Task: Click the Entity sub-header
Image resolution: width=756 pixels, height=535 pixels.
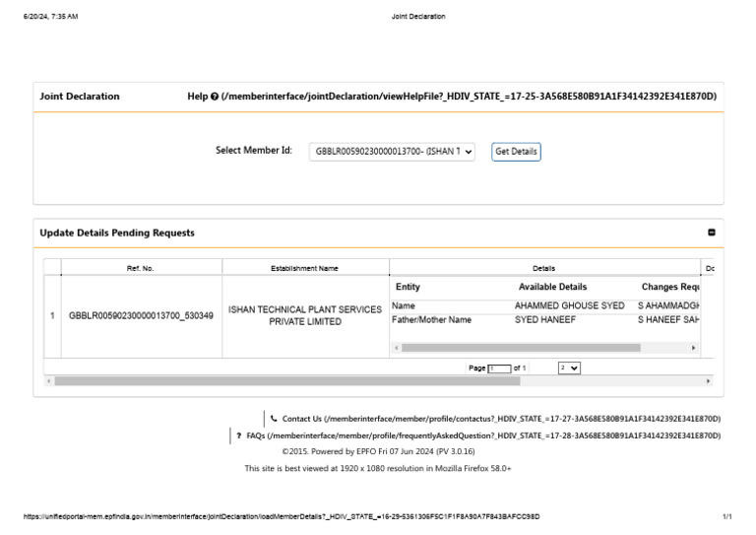Action: click(x=408, y=287)
